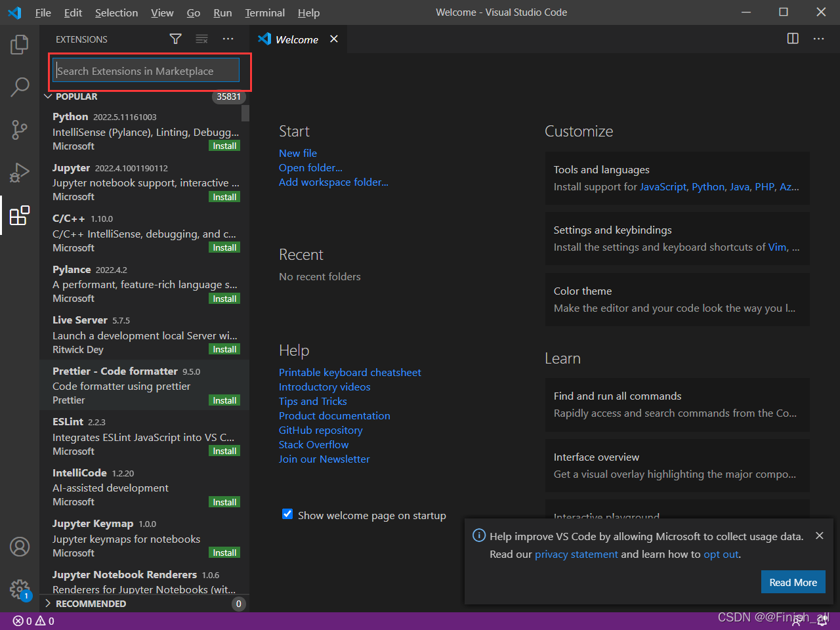This screenshot has height=630, width=840.
Task: Open the Search view in activity bar
Action: pyautogui.click(x=20, y=87)
